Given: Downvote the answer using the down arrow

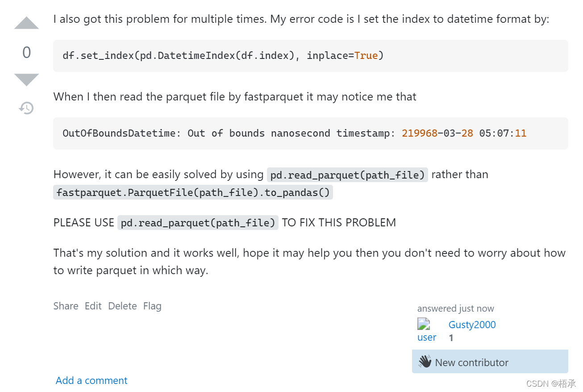Looking at the screenshot, I should (26, 79).
